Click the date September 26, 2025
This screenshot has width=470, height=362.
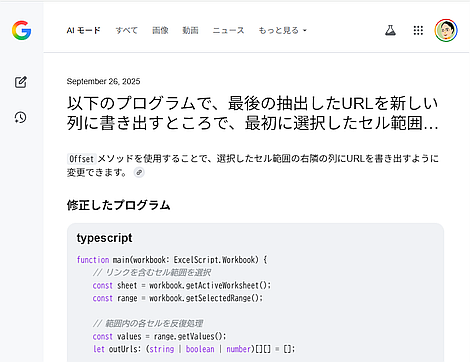pos(103,81)
